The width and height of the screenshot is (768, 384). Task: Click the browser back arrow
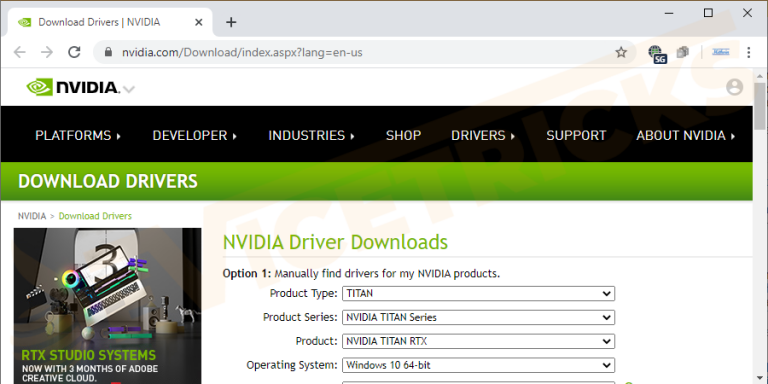20,52
